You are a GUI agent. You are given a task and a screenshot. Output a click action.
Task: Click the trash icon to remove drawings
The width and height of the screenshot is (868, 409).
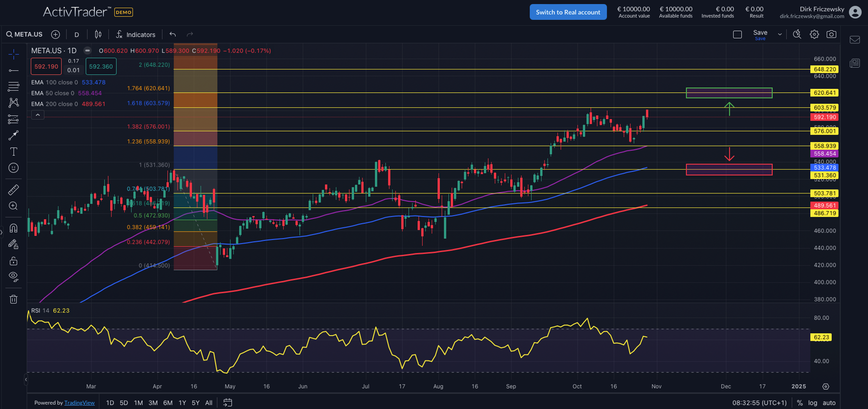point(13,299)
